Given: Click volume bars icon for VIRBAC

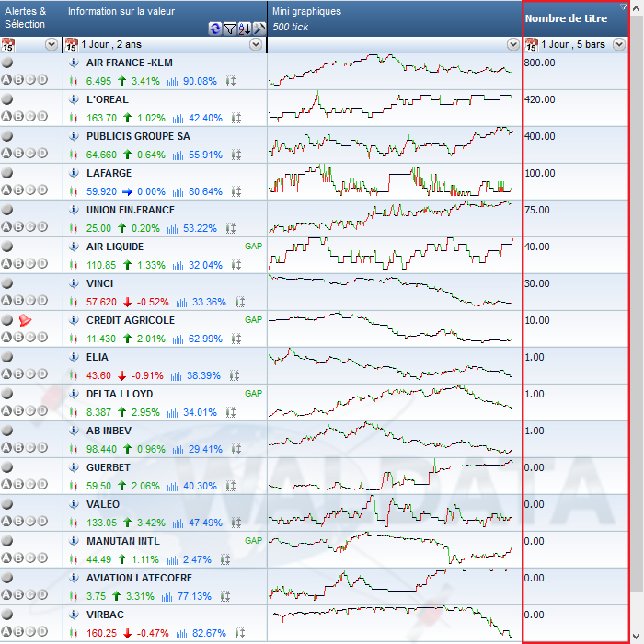Looking at the screenshot, I should point(181,634).
